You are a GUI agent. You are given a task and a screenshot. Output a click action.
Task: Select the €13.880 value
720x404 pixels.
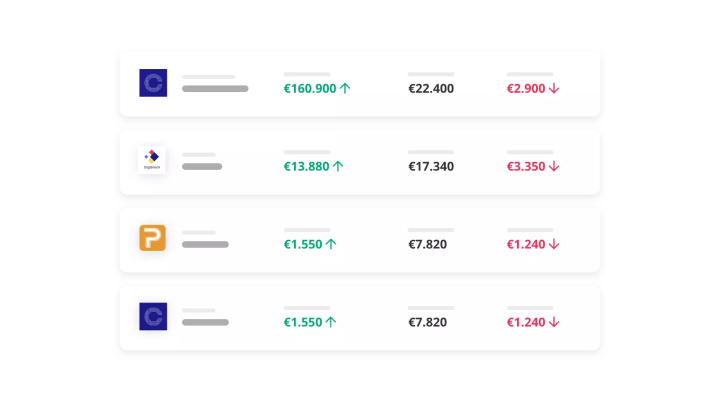[306, 167]
